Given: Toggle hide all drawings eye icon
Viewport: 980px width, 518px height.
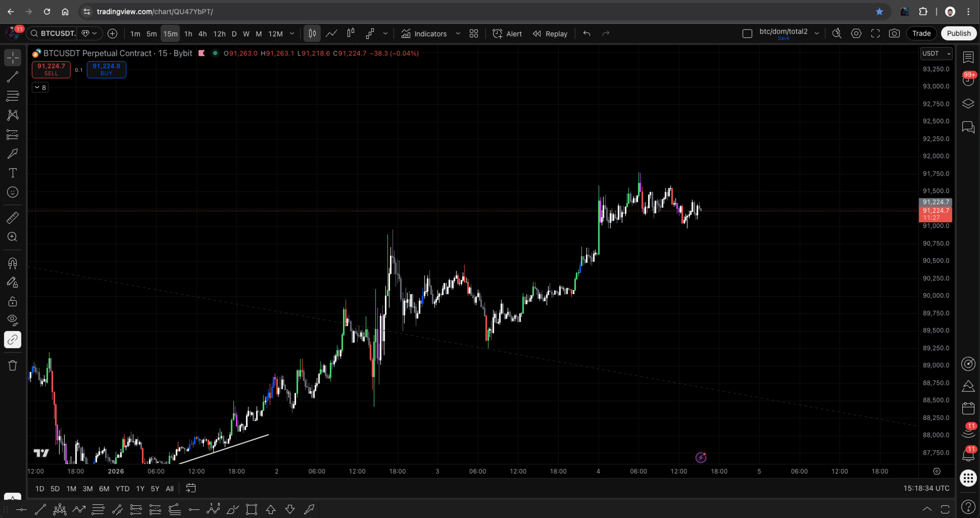Looking at the screenshot, I should [13, 320].
